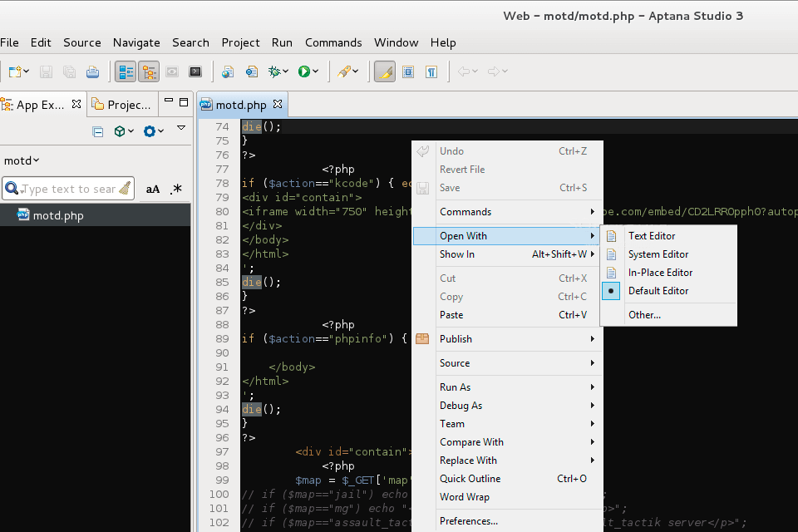Click the page search toolbar icon

coord(251,71)
